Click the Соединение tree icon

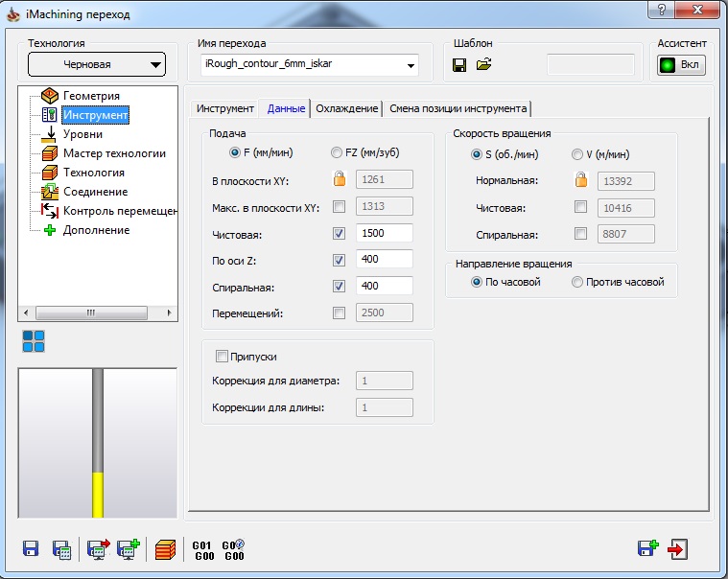50,192
